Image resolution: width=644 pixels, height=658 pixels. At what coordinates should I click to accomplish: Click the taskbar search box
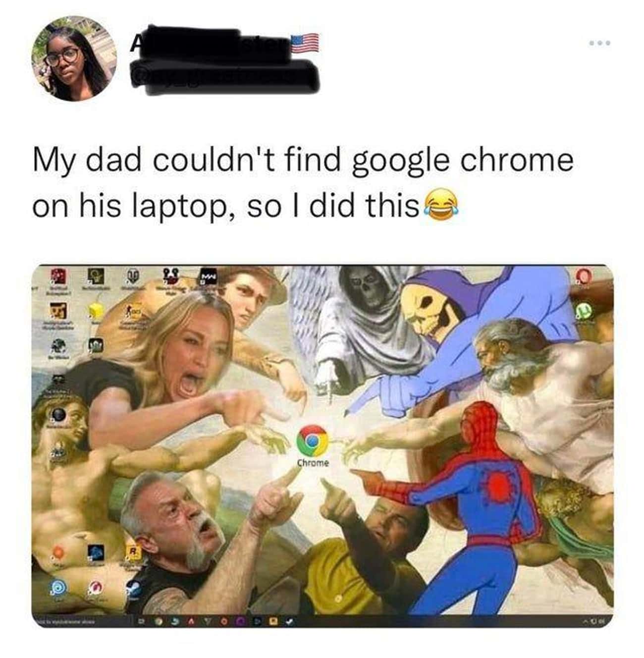(82, 621)
